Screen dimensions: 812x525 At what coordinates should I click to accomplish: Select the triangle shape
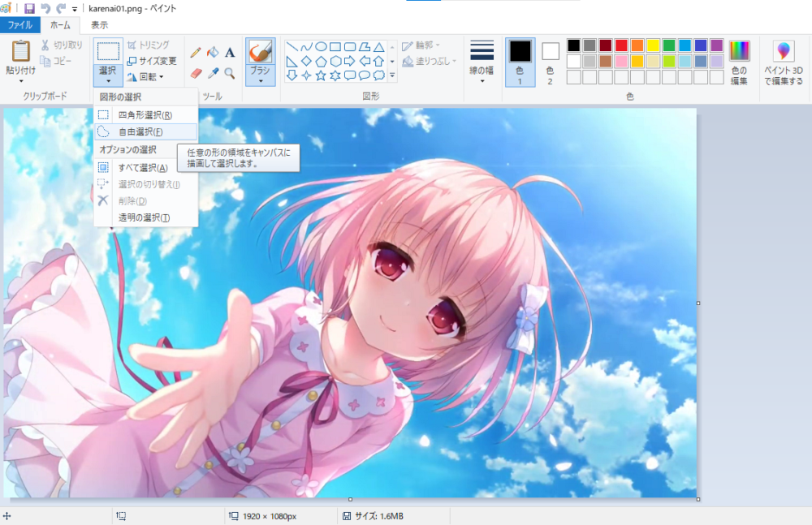379,47
